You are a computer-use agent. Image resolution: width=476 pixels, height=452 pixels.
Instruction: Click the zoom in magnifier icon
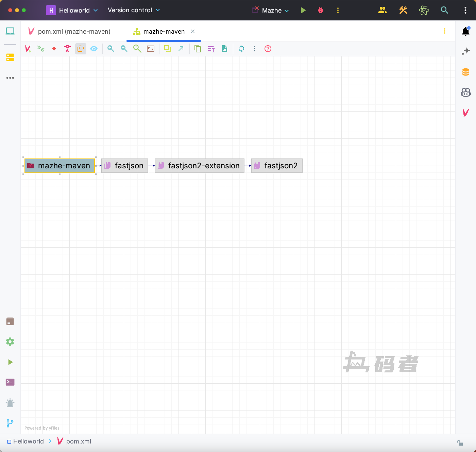pyautogui.click(x=111, y=49)
